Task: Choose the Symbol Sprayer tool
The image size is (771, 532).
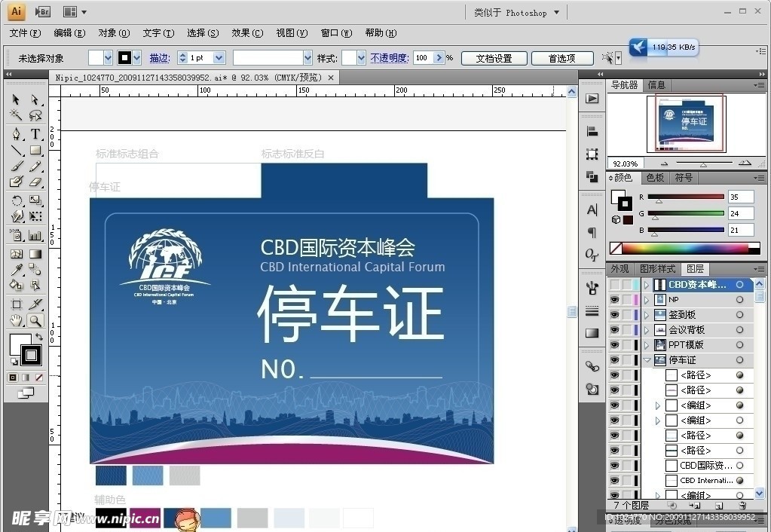Action: click(x=17, y=236)
